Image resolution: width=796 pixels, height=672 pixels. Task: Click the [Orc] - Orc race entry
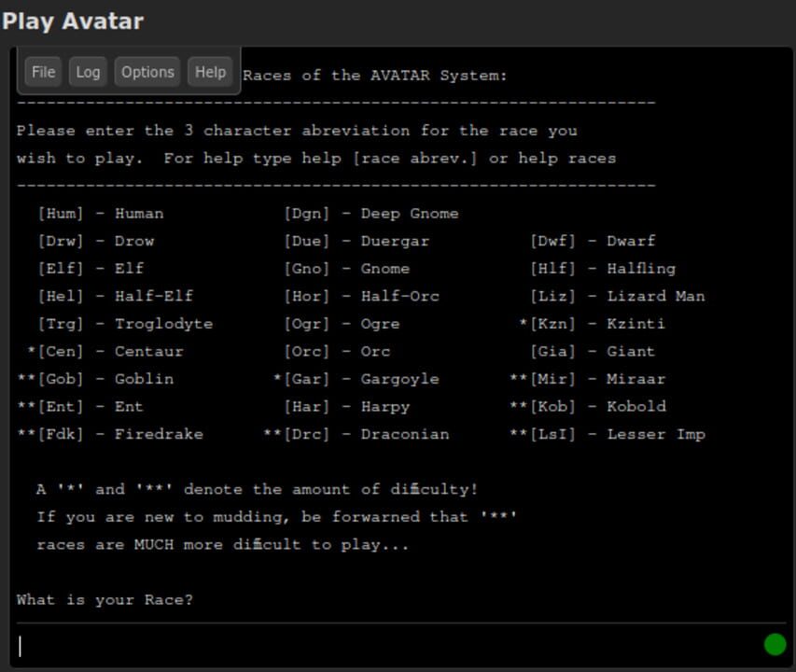click(337, 351)
